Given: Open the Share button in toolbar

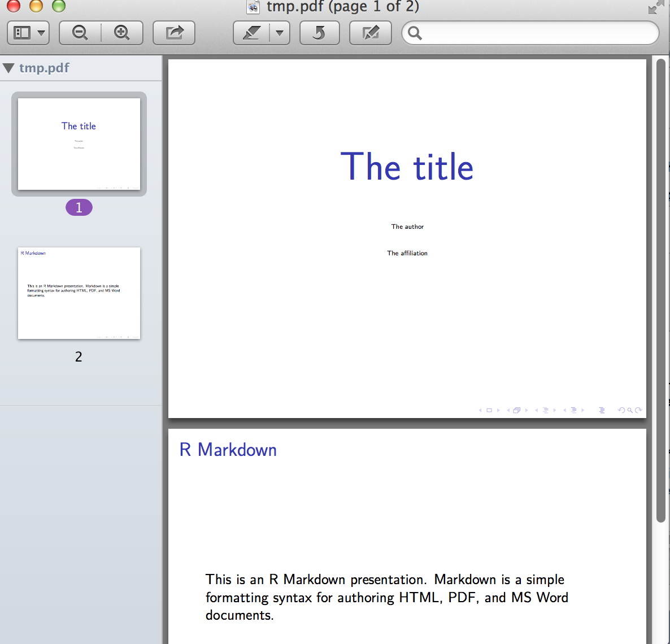Looking at the screenshot, I should pyautogui.click(x=174, y=33).
